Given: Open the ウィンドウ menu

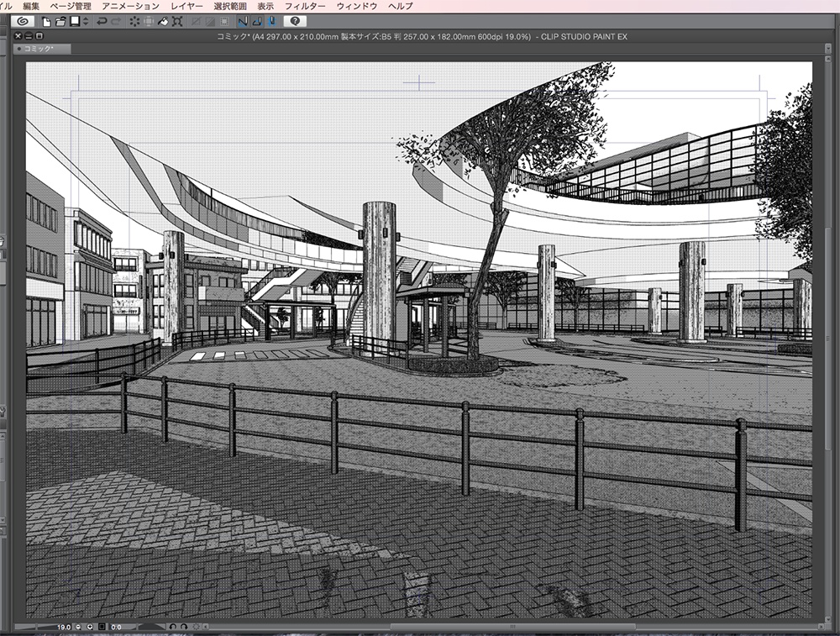Looking at the screenshot, I should (357, 6).
